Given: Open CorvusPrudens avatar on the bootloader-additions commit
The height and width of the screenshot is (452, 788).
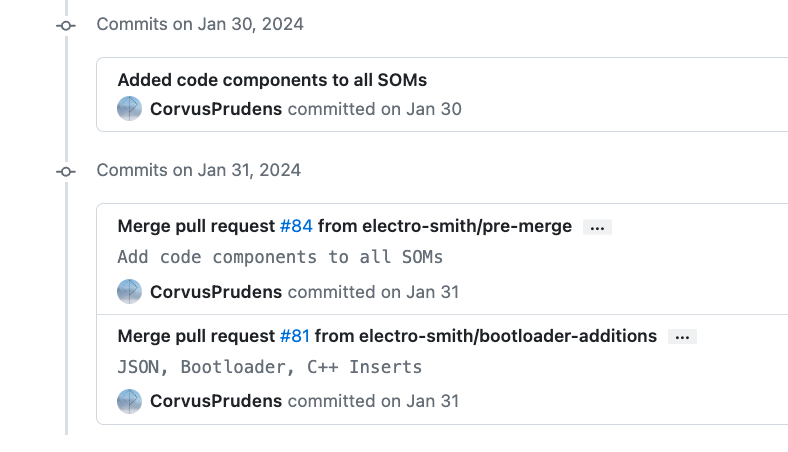Looking at the screenshot, I should 130,401.
